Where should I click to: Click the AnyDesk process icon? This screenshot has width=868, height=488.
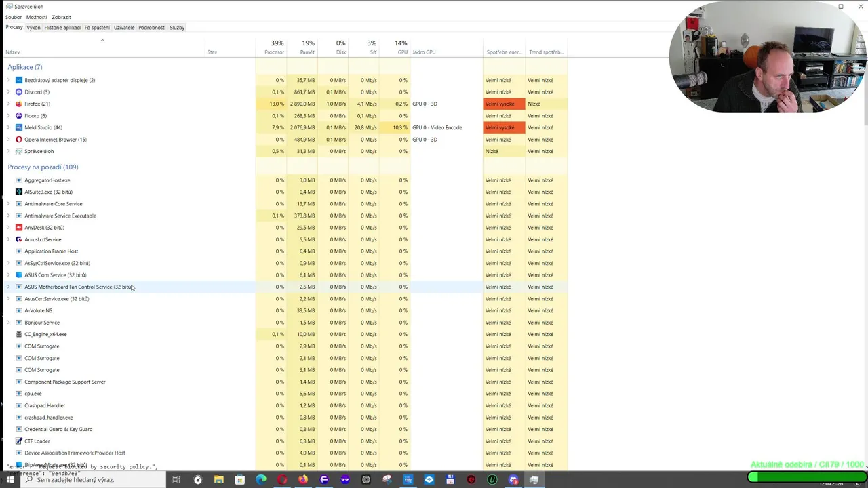point(19,228)
